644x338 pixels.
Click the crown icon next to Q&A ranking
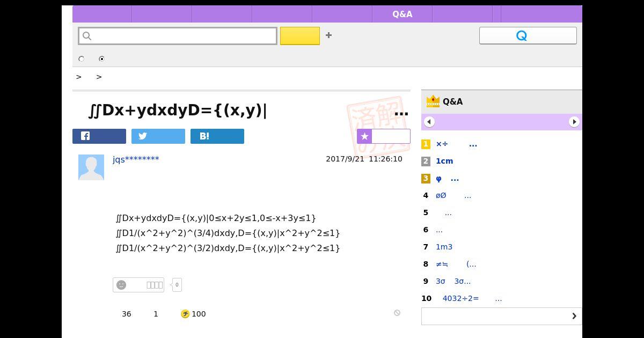pos(433,101)
